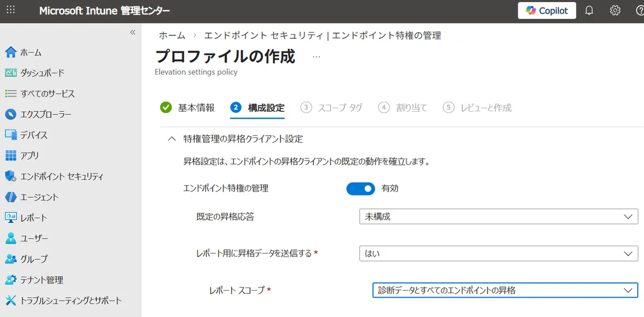644x317 pixels.
Task: Click the すべてのサービス list icon
Action: coord(11,93)
